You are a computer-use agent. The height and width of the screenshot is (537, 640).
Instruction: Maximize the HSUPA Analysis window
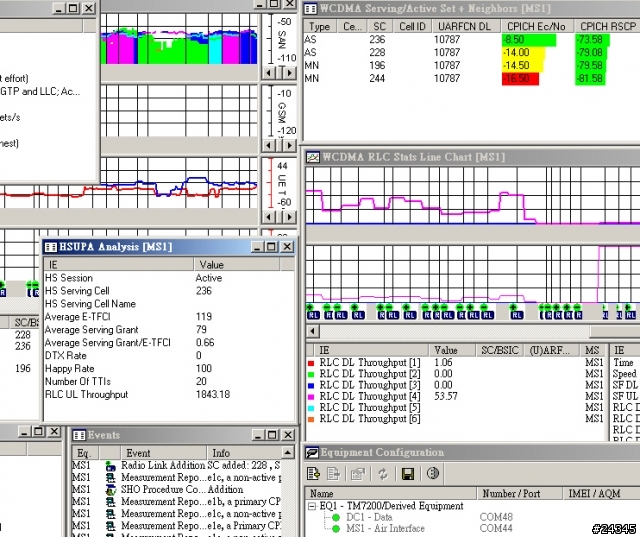[x=272, y=246]
